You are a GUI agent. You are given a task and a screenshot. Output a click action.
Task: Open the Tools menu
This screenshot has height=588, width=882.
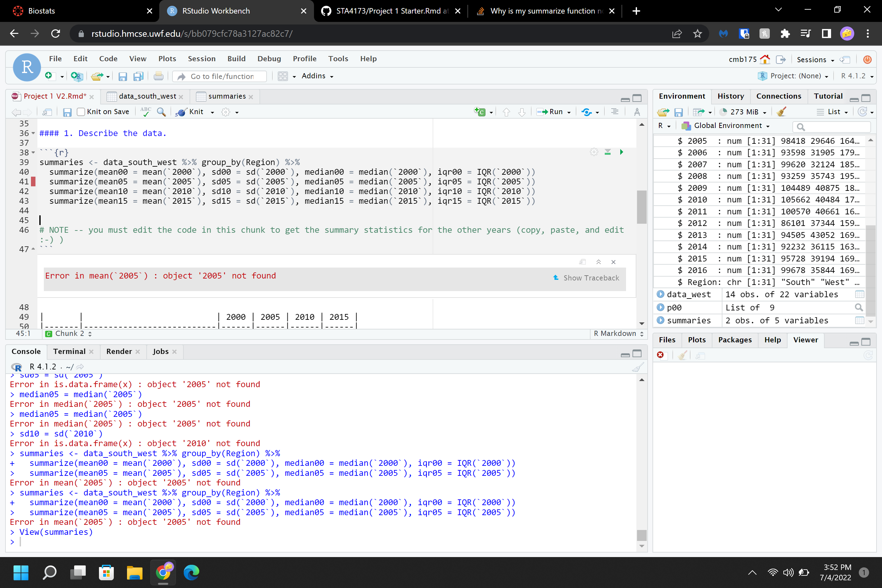coord(338,59)
